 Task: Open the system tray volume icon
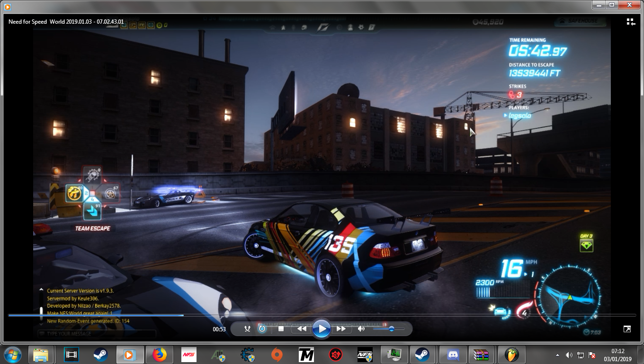(x=569, y=355)
